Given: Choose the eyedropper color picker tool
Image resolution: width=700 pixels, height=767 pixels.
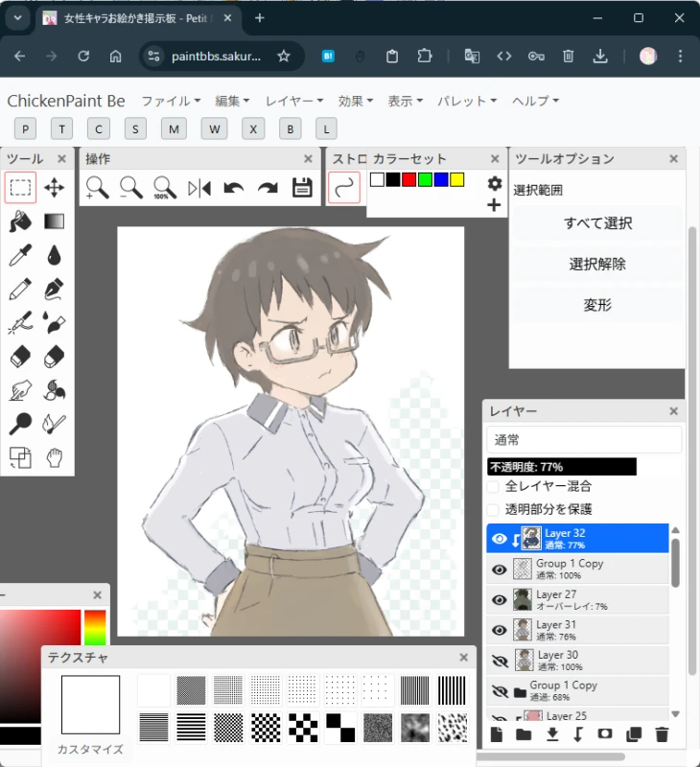Looking at the screenshot, I should (20, 255).
